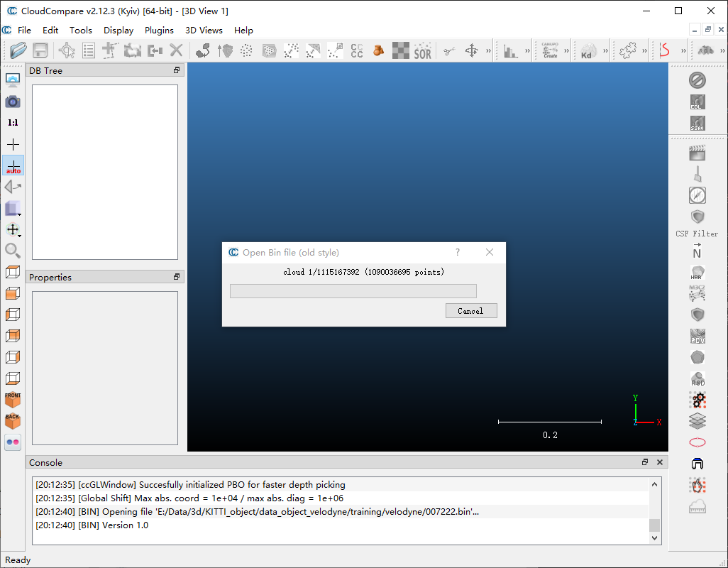Set the FRONT view cube icon
Viewport: 728px width, 568px height.
[x=13, y=400]
